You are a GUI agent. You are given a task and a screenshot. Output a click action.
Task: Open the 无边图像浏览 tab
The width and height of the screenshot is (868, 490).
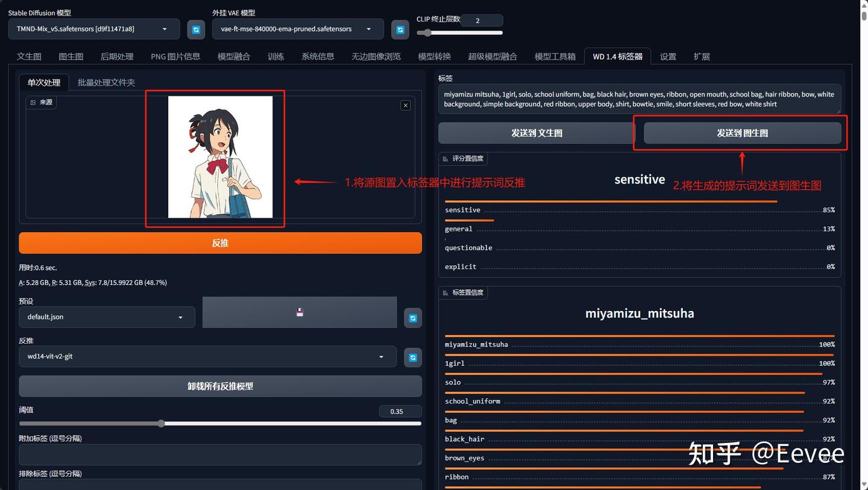[376, 56]
